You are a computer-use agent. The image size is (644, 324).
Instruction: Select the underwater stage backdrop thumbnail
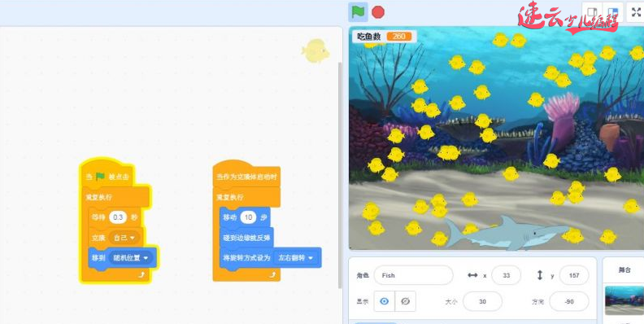(624, 300)
